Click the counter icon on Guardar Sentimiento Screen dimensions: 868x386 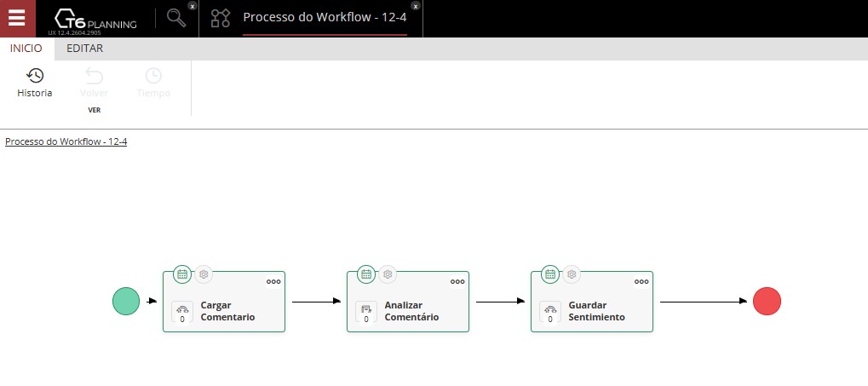549,313
